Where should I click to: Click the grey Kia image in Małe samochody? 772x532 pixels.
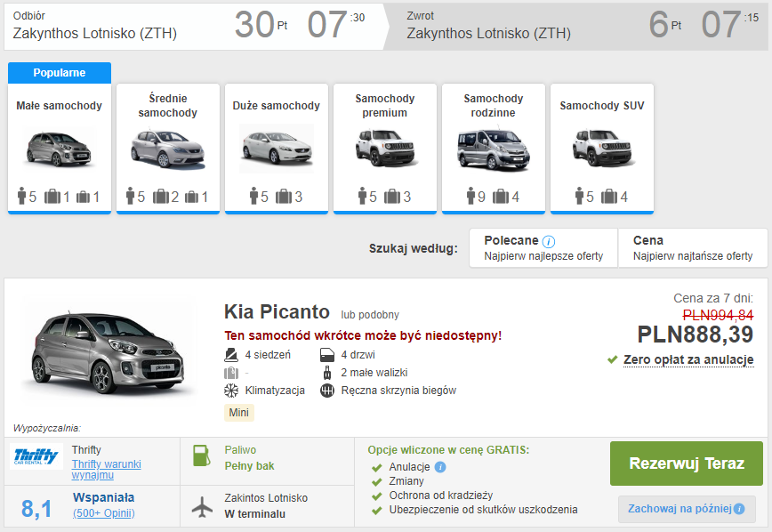(59, 149)
